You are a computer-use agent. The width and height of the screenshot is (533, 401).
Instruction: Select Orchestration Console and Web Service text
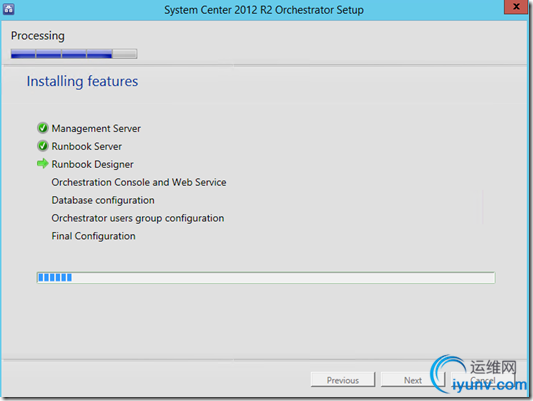point(139,182)
